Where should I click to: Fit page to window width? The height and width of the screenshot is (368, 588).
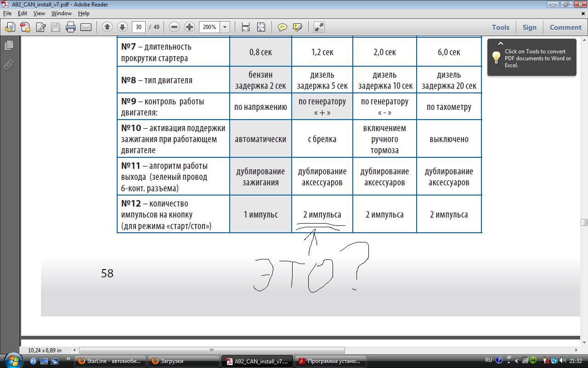246,27
